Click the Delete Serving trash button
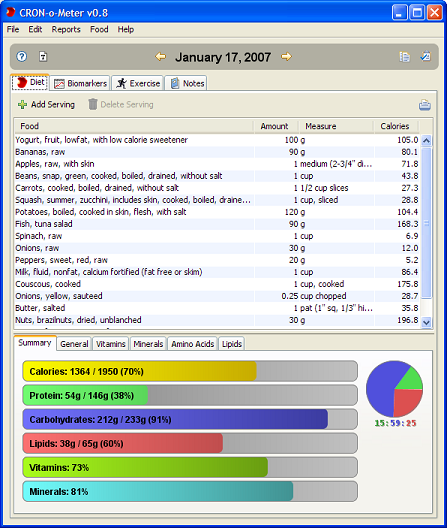Viewport: 447px width, 528px height. 121,104
